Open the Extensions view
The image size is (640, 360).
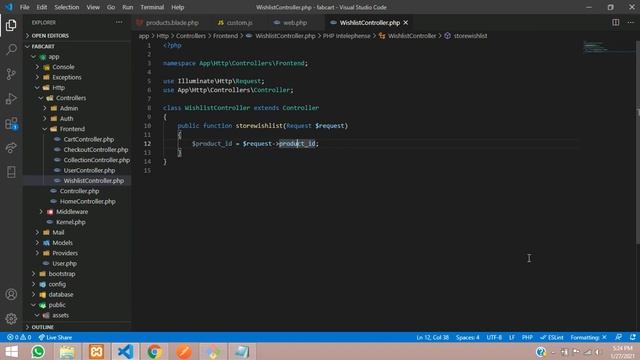(x=11, y=123)
